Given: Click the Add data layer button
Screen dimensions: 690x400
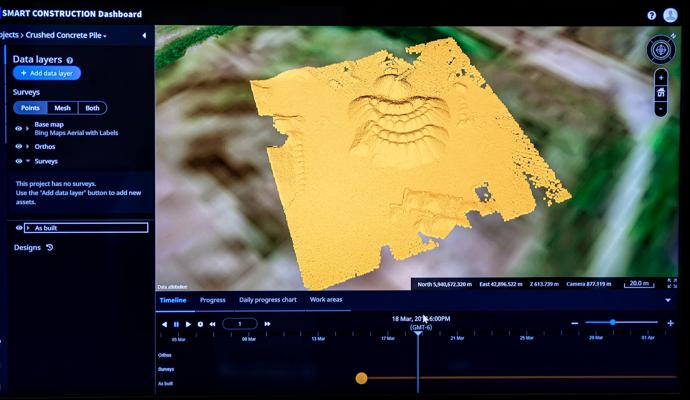Looking at the screenshot, I should point(47,74).
